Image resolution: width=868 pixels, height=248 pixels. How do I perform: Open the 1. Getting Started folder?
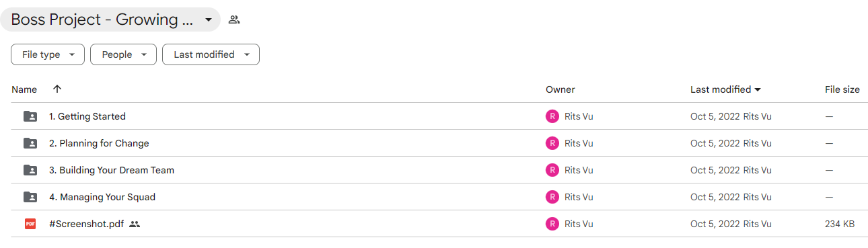[87, 116]
